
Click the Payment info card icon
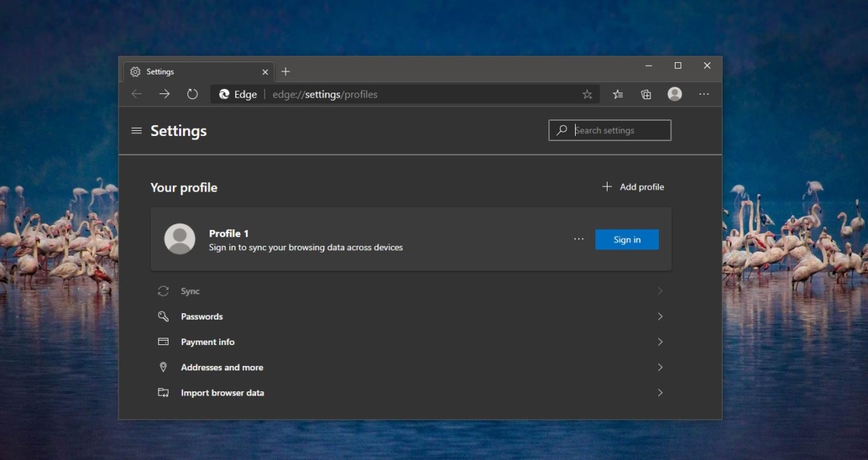coord(163,341)
